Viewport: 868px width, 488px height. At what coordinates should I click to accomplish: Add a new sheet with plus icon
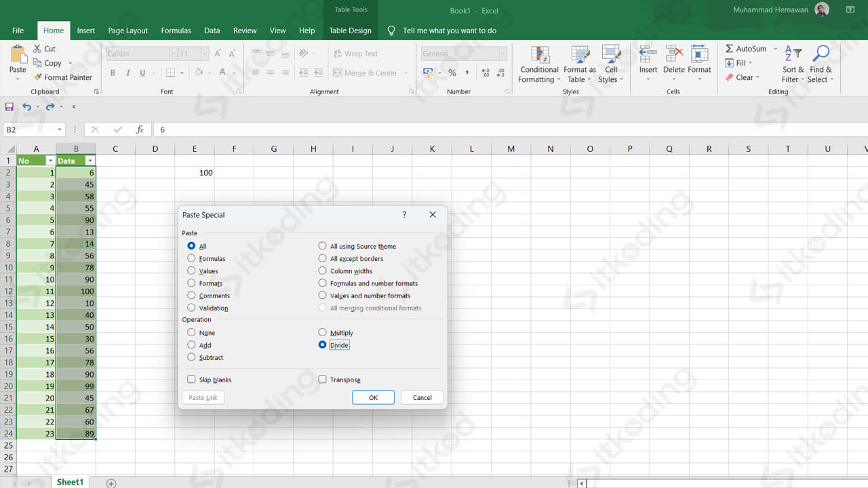click(x=111, y=483)
